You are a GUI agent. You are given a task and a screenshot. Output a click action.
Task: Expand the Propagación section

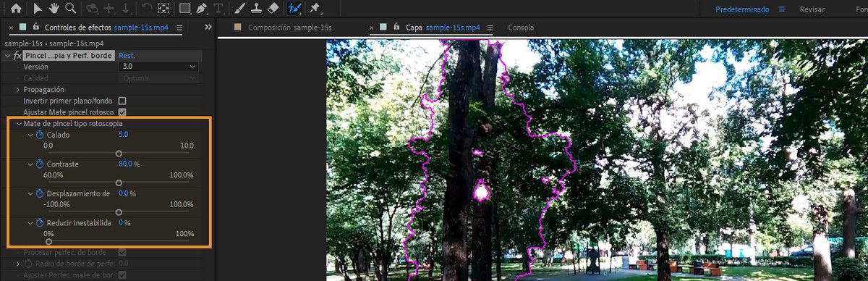pyautogui.click(x=18, y=89)
